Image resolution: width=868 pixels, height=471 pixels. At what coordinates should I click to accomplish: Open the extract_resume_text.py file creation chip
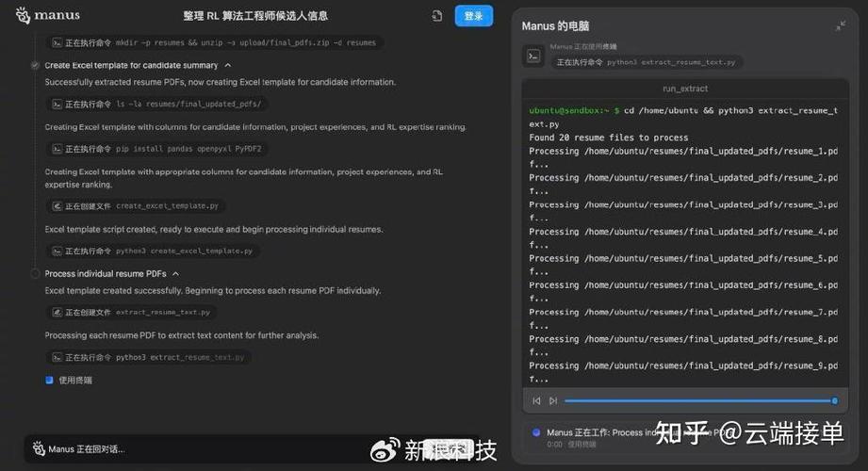point(132,312)
